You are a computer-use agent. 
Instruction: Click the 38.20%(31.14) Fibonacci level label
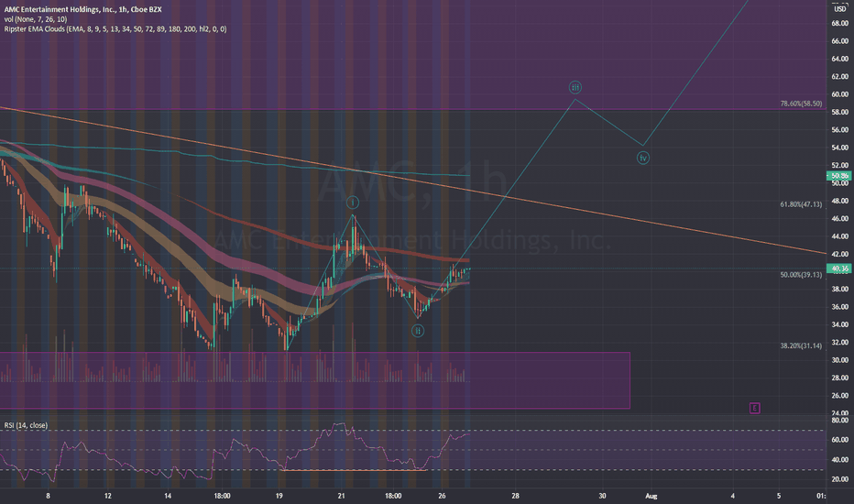click(x=801, y=345)
